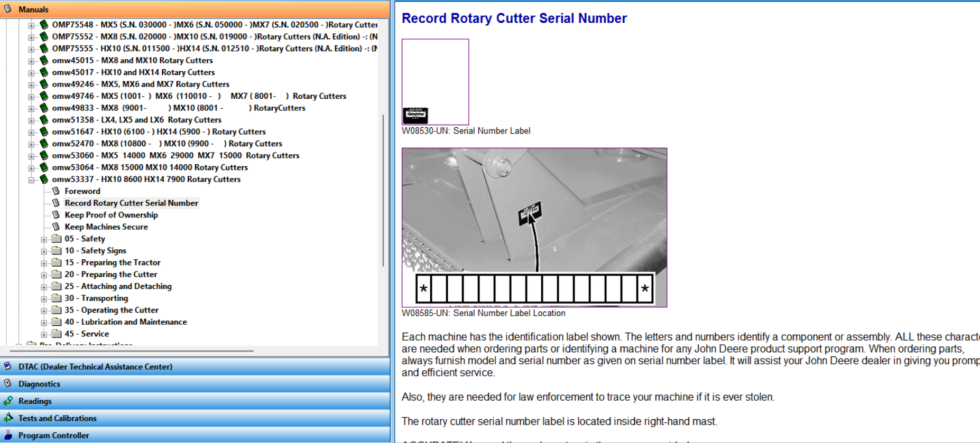Viewport: 980px width, 443px height.
Task: Open omw49246 - MX5, MX6 and MX7 Rotary Cutters
Action: tap(141, 84)
